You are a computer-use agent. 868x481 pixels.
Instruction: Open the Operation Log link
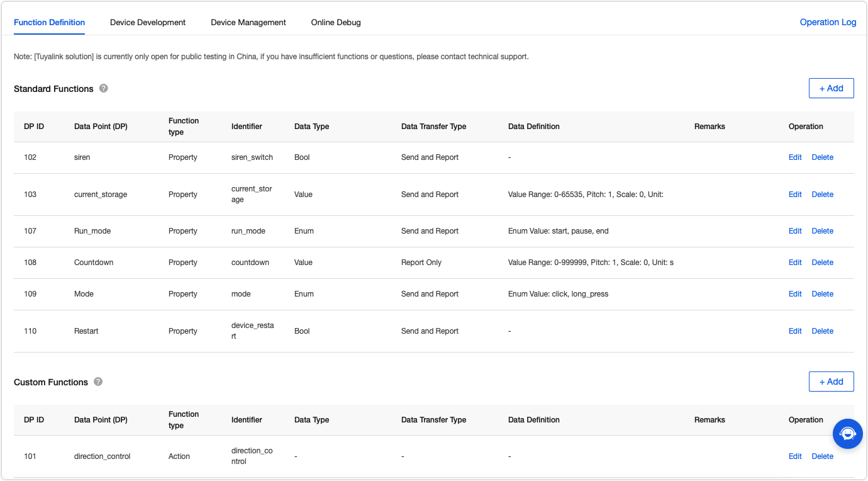tap(828, 22)
